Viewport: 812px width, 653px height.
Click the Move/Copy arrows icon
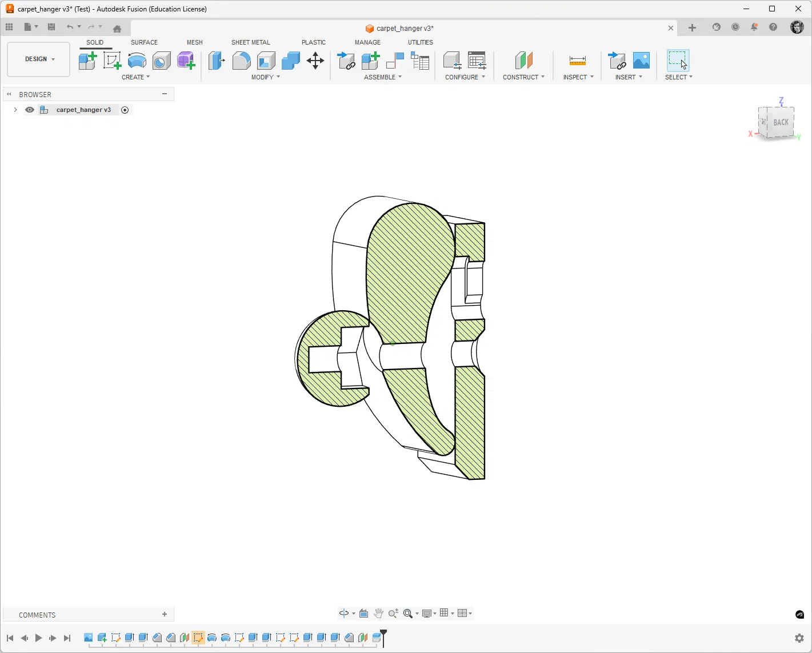(x=315, y=61)
